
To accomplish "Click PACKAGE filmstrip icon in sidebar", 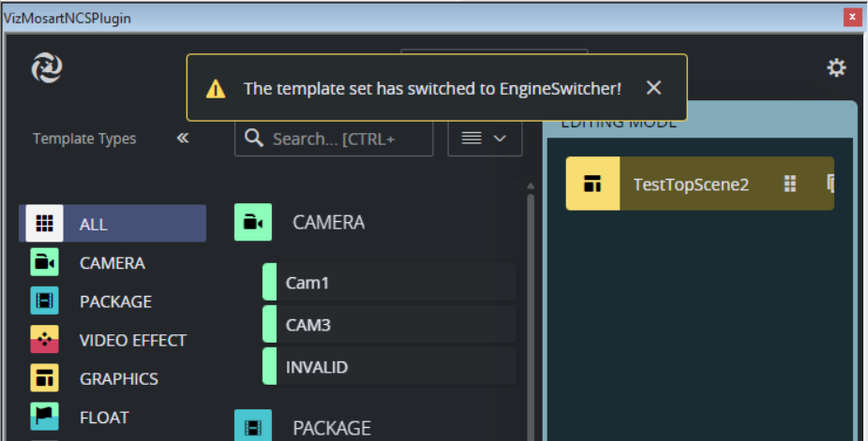I will tap(44, 301).
